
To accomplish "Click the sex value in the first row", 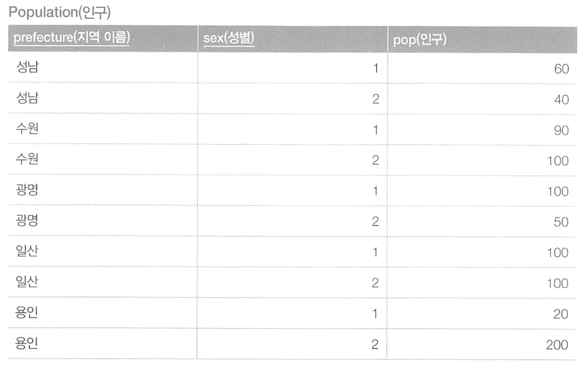I will click(x=376, y=68).
